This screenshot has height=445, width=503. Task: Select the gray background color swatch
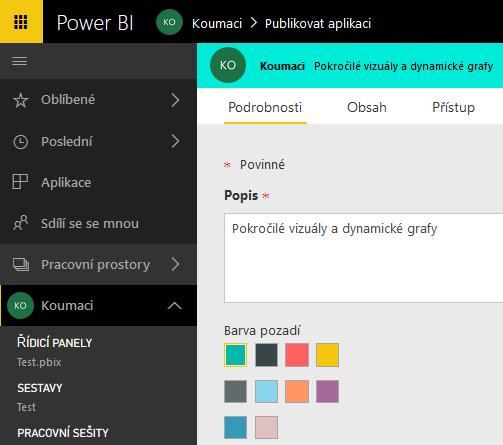tap(235, 391)
